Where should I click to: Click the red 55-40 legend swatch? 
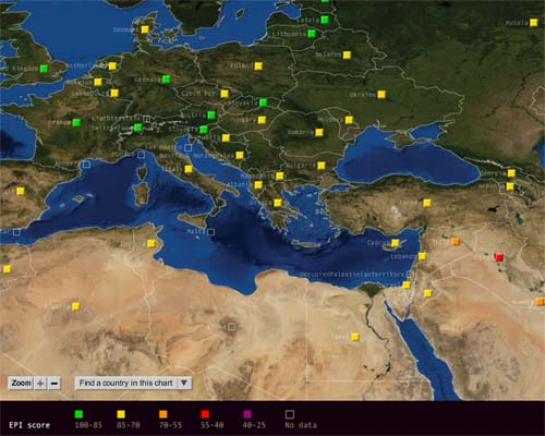tap(205, 414)
